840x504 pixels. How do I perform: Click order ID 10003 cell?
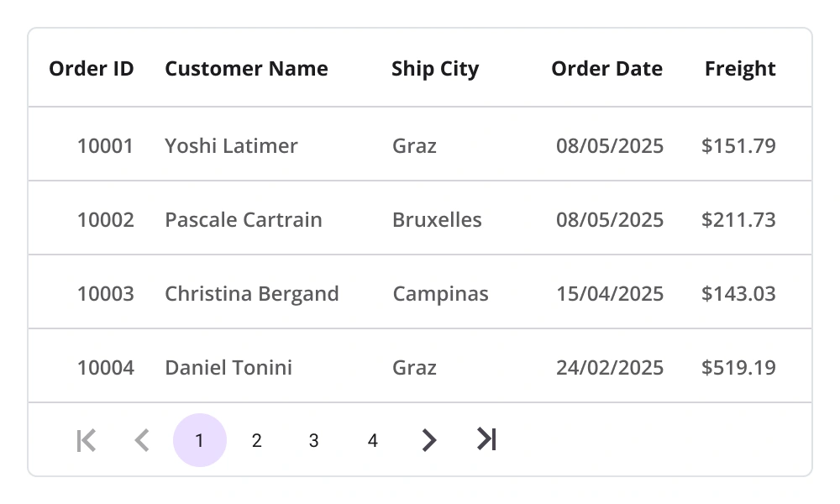(x=105, y=294)
